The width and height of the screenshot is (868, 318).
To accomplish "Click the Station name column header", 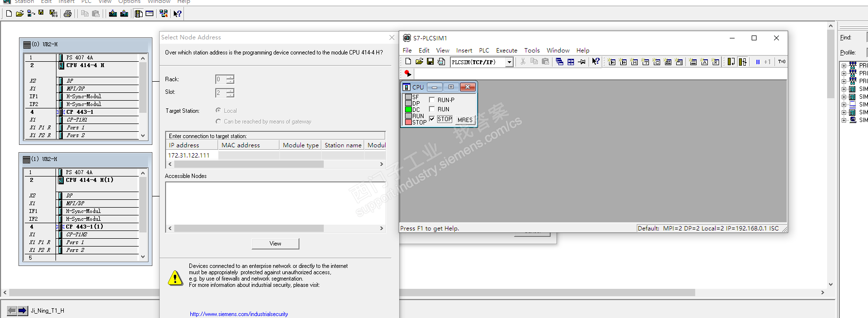I will (343, 145).
